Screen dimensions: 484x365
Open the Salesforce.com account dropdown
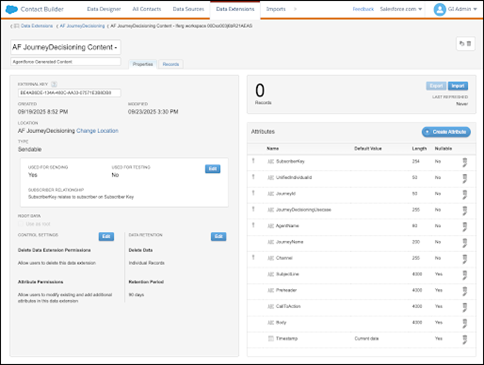click(x=401, y=9)
